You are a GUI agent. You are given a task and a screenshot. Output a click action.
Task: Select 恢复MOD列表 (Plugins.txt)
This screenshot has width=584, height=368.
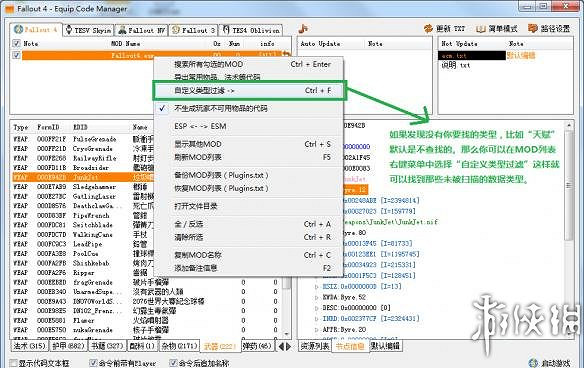(x=248, y=188)
